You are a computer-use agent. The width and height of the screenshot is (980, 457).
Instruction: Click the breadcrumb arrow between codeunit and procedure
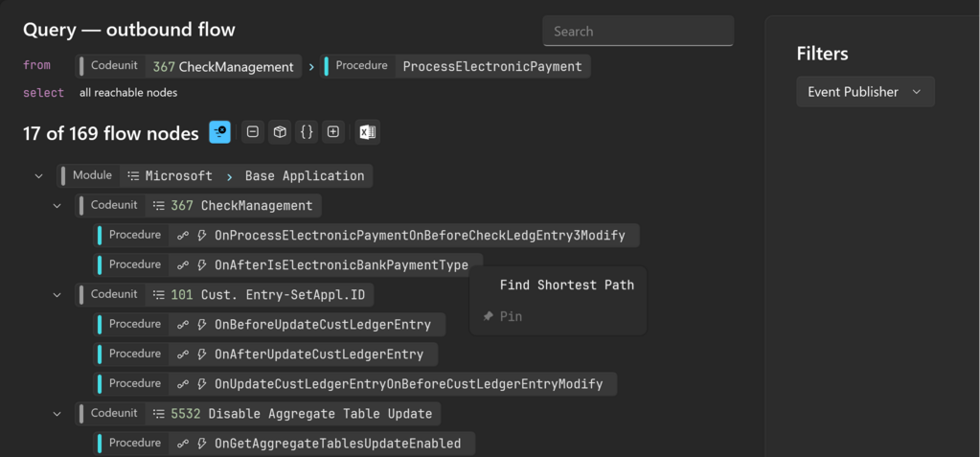[x=311, y=66]
